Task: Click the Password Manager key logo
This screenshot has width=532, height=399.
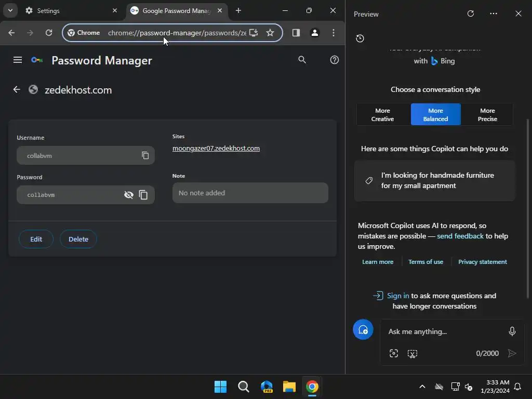Action: click(37, 60)
